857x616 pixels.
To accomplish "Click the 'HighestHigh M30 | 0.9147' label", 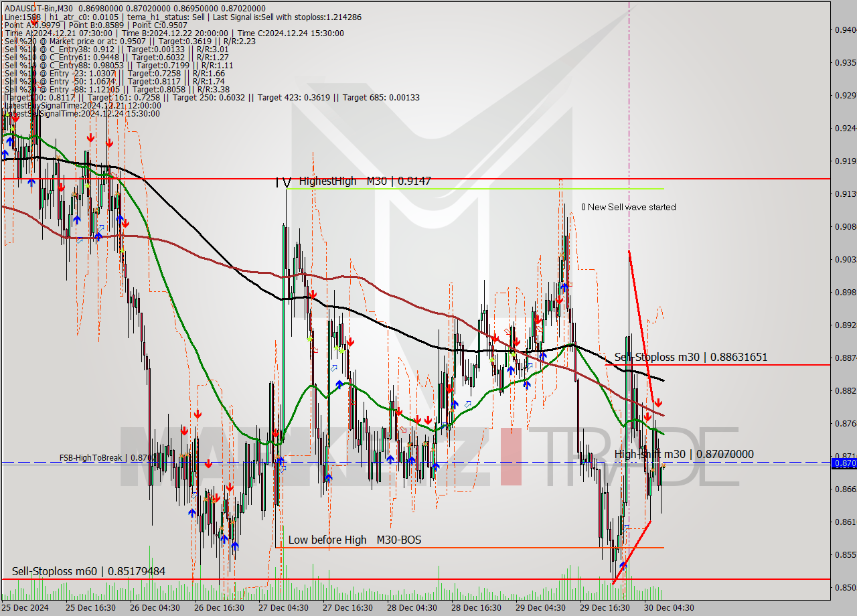I will (365, 181).
